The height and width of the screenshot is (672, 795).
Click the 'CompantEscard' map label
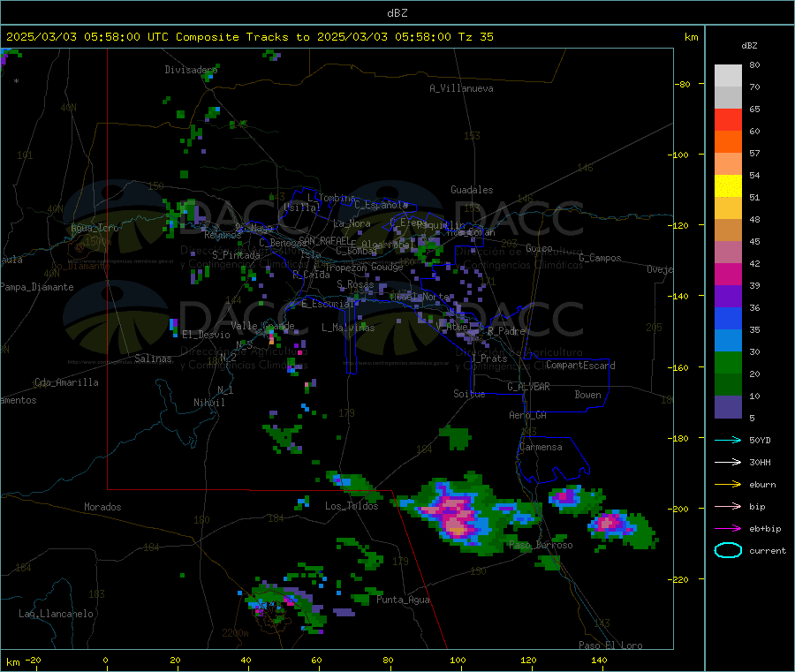tap(580, 365)
